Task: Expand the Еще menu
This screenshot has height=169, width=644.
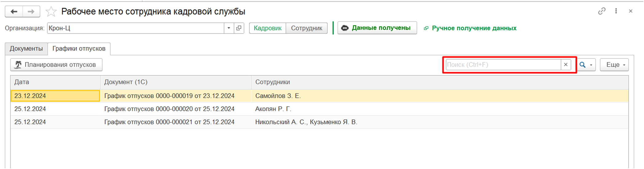Action: (x=614, y=65)
